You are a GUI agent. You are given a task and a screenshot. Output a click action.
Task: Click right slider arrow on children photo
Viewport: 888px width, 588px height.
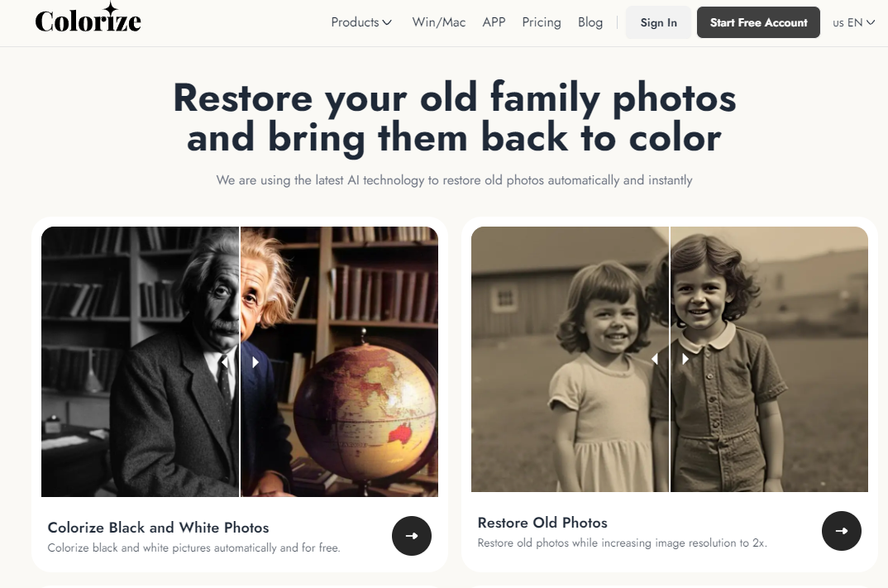(685, 359)
